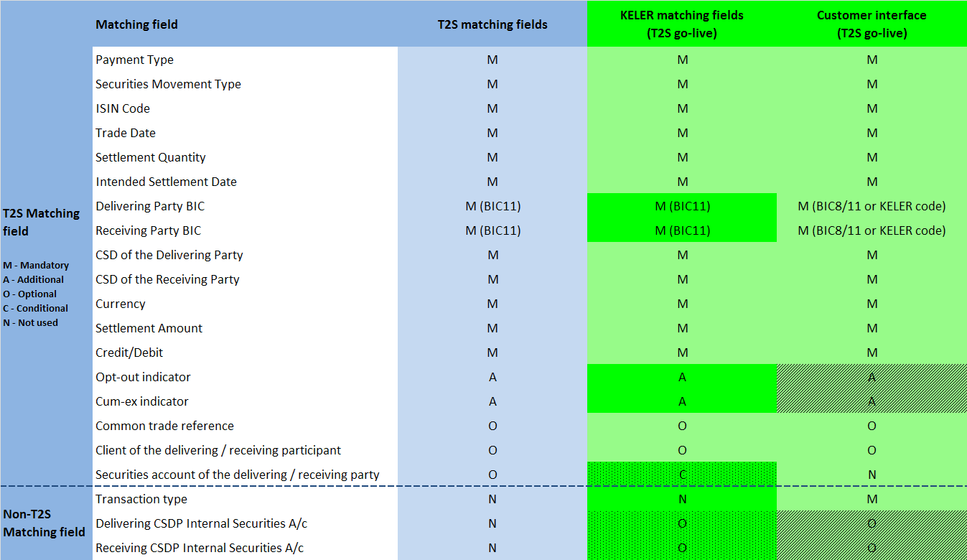Select KELER 'C' cell for Securities account row

tap(682, 475)
